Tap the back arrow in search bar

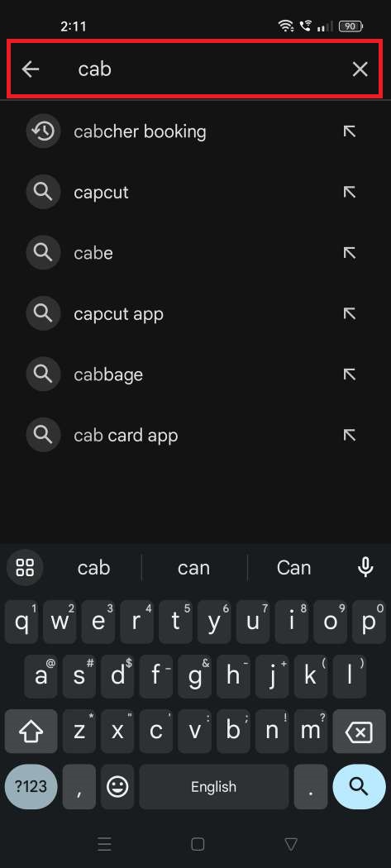[x=31, y=69]
